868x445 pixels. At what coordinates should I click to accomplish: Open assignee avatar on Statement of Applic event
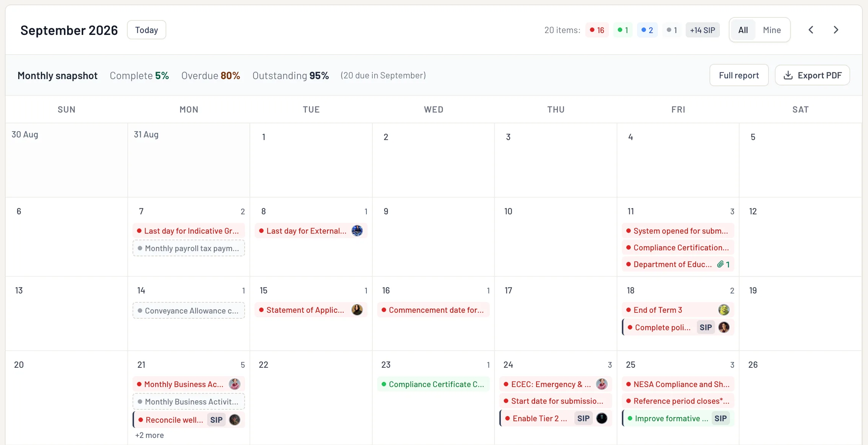(357, 310)
